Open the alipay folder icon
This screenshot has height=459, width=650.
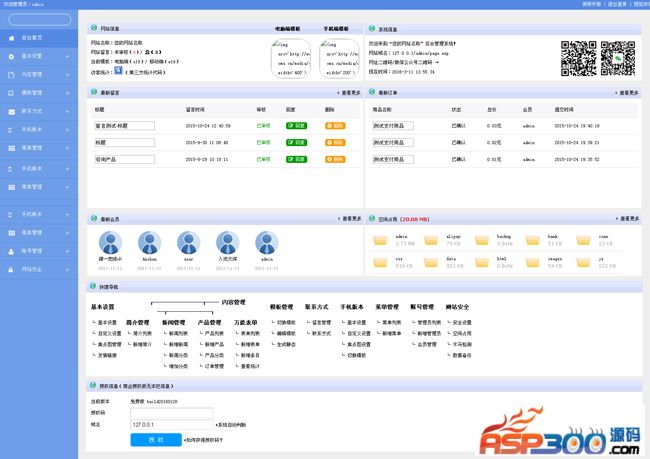pyautogui.click(x=433, y=240)
